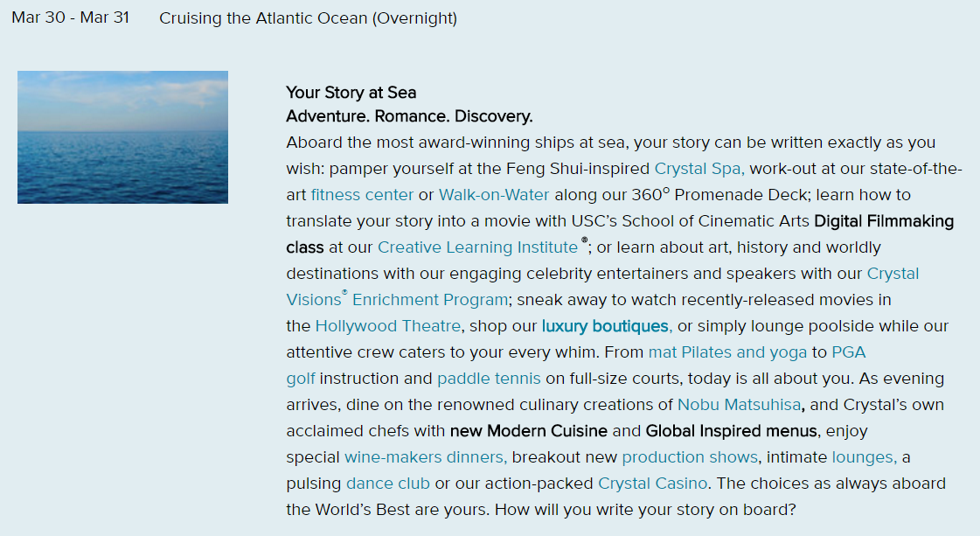Viewport: 980px width, 536px height.
Task: Click the Mar 30 - Mar 31 date
Action: (71, 17)
